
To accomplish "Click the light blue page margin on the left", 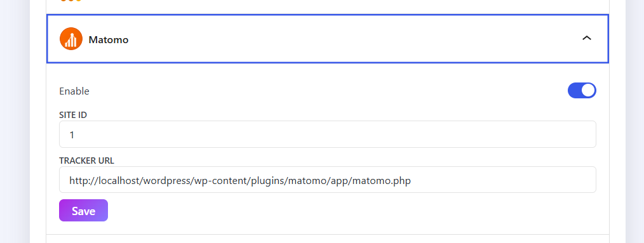I will point(15,122).
